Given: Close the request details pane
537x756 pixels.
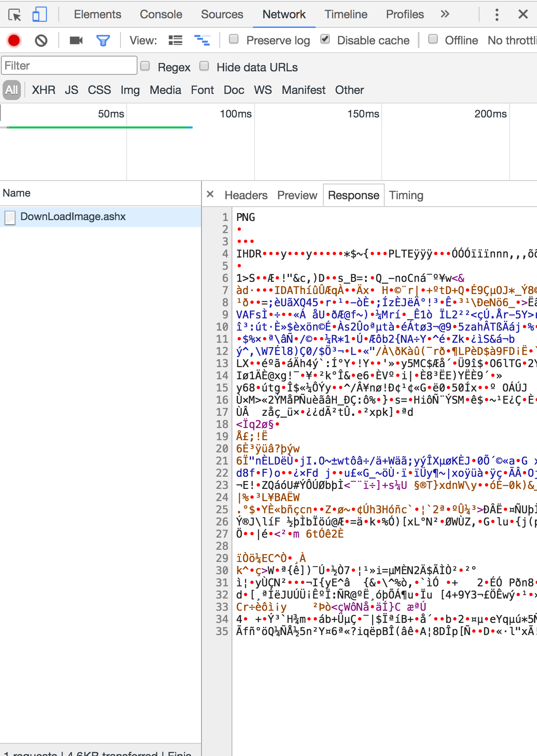Looking at the screenshot, I should click(x=210, y=194).
